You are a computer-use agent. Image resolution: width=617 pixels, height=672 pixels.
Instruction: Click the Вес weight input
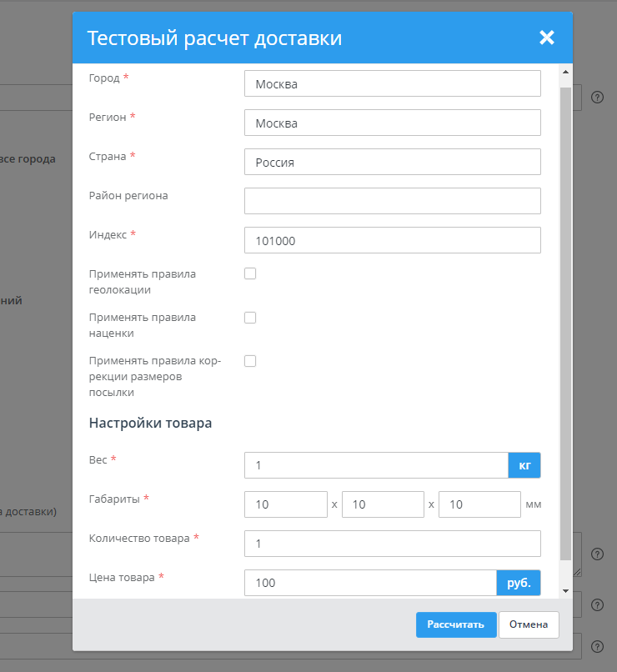(x=375, y=465)
